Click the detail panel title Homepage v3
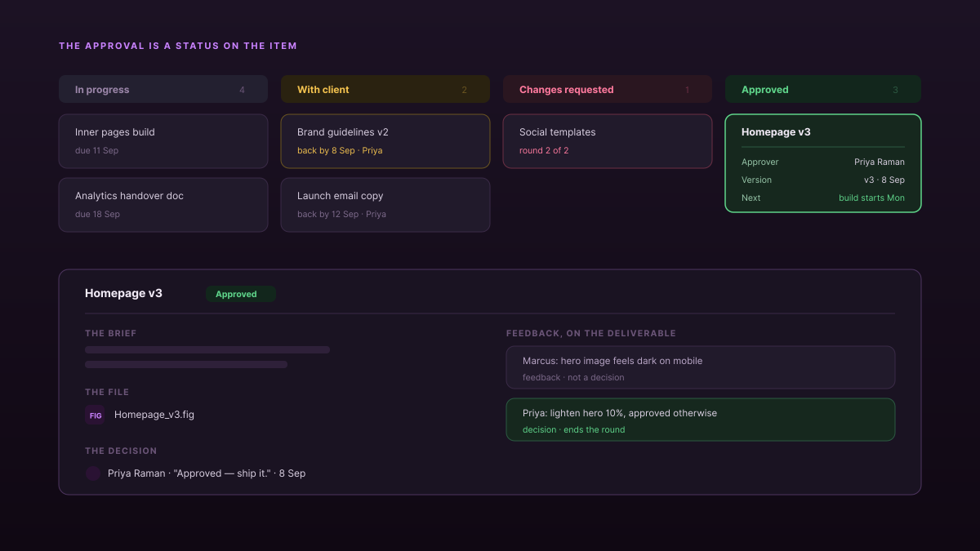The image size is (980, 551). click(x=123, y=293)
